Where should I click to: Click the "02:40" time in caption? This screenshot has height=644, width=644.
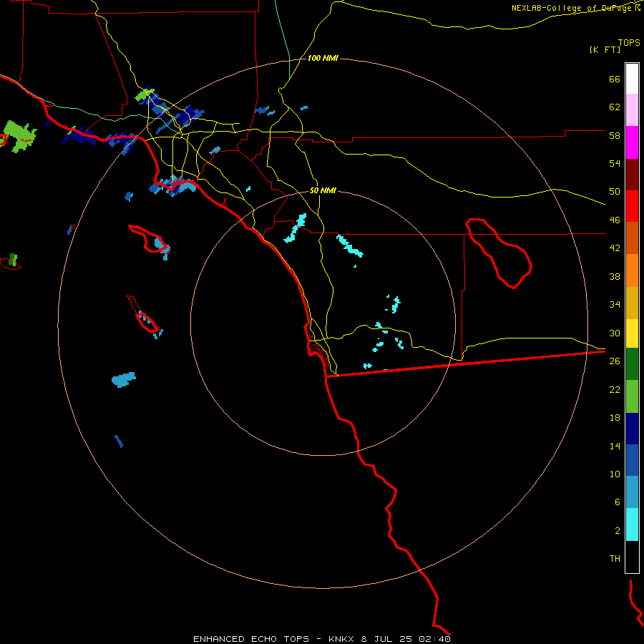point(435,639)
